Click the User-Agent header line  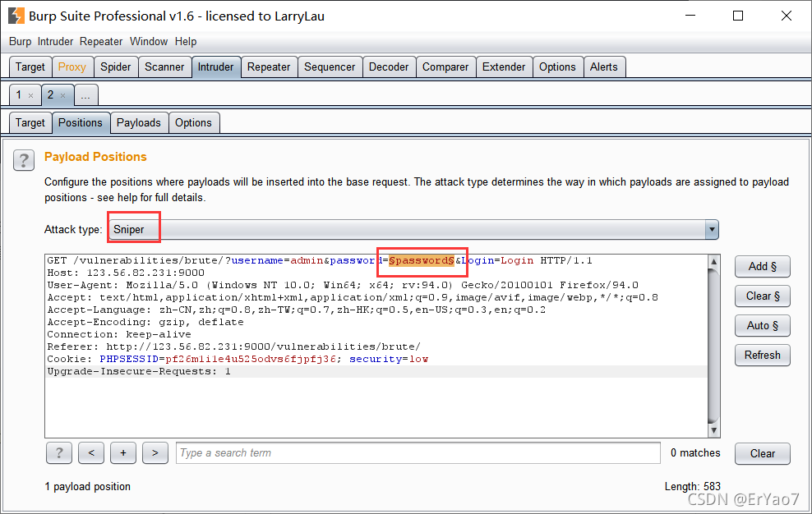point(343,285)
